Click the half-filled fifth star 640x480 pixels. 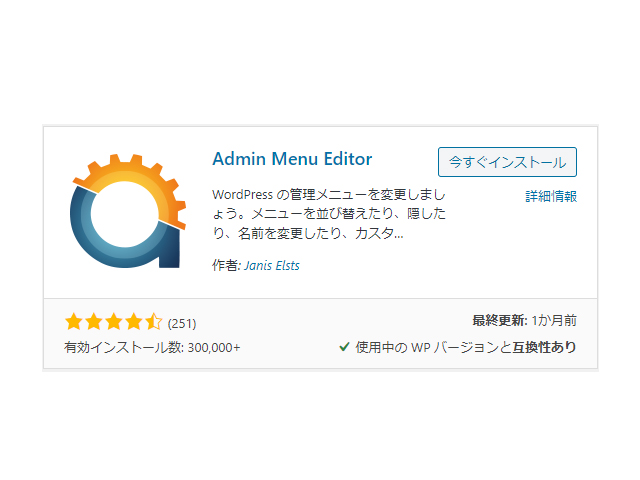[x=153, y=322]
